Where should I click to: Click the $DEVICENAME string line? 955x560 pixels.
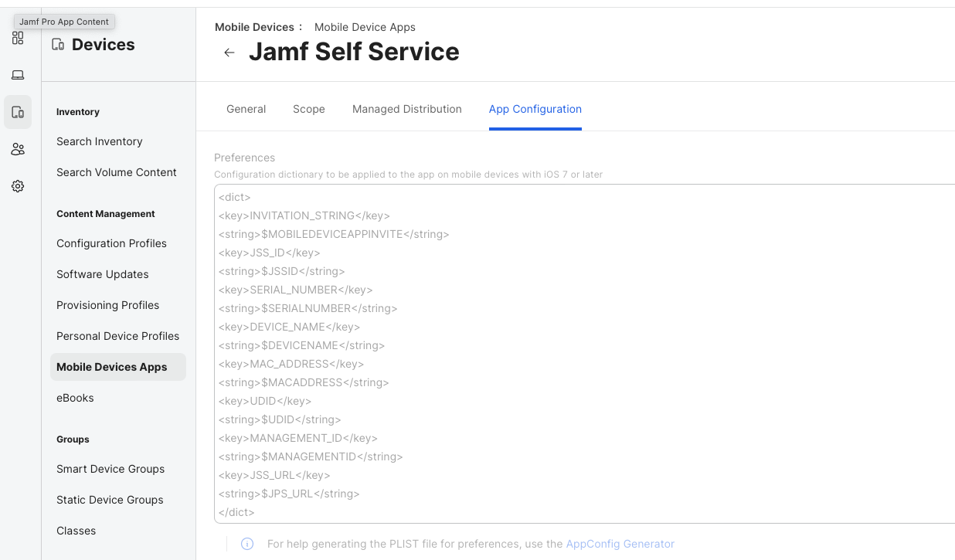(302, 345)
